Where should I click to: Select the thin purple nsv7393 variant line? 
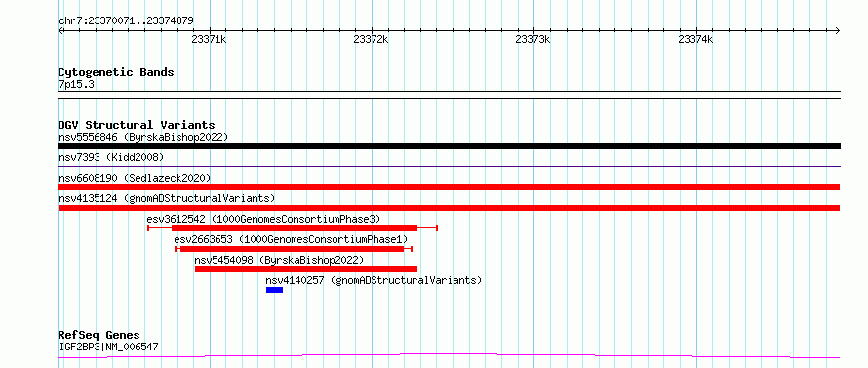click(449, 166)
